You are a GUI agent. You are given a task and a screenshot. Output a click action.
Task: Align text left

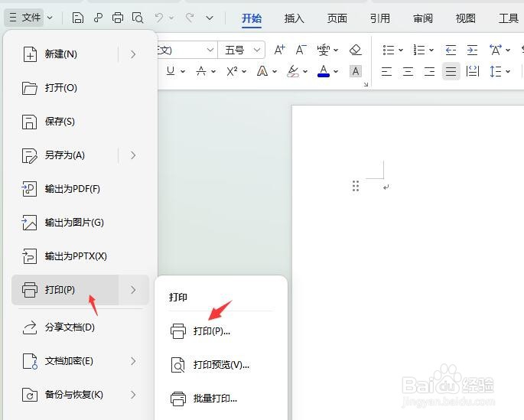[x=386, y=71]
